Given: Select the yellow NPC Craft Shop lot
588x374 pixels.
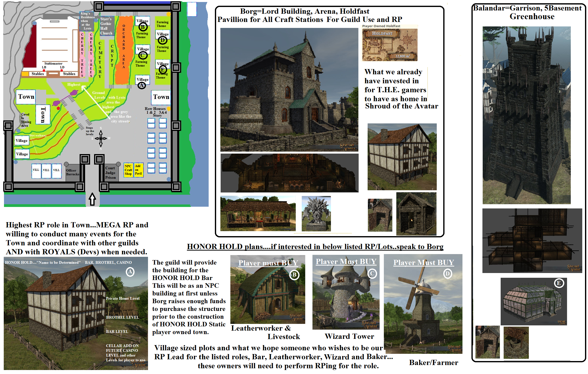Looking at the screenshot, I should pos(129,170).
